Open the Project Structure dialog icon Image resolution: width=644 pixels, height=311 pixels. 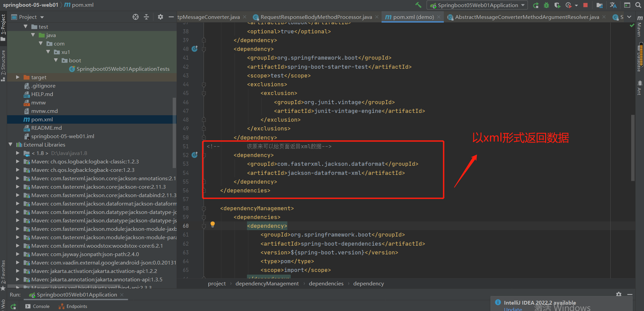600,5
